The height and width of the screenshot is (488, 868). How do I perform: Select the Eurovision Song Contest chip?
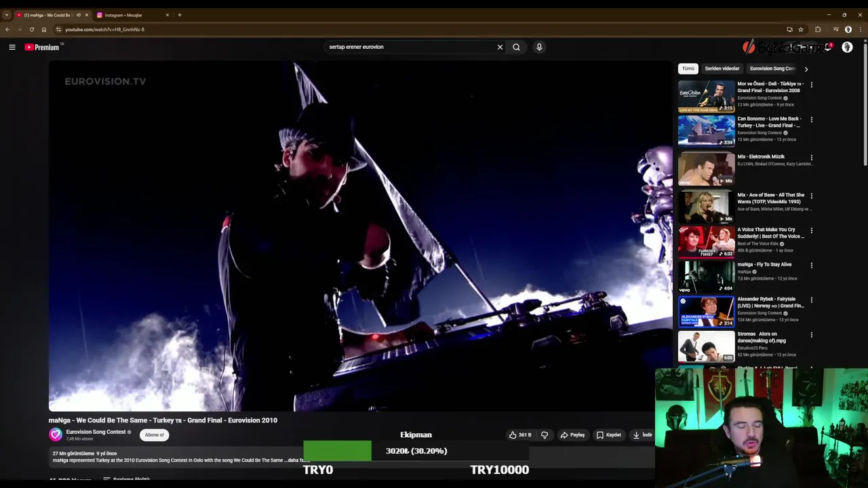point(772,68)
